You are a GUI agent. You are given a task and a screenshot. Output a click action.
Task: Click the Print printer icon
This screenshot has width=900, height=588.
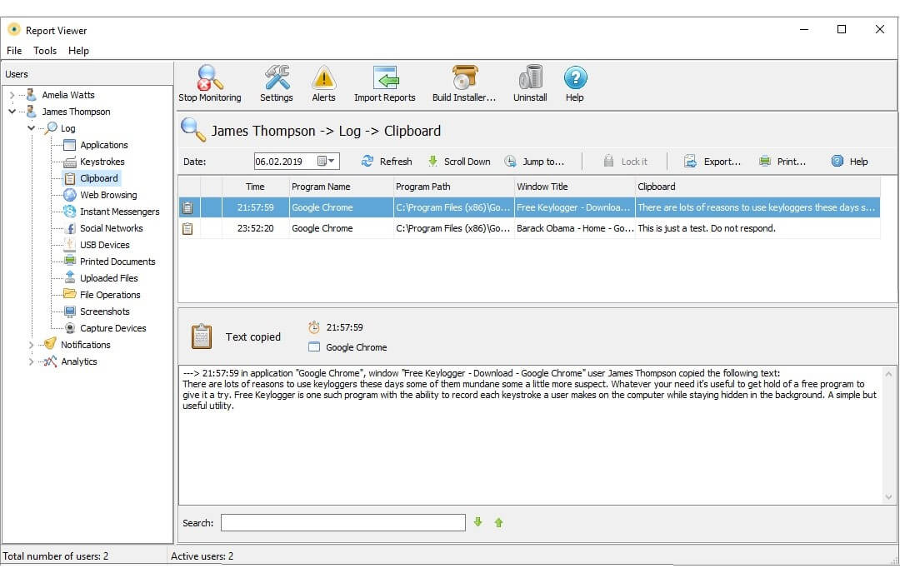click(x=764, y=162)
